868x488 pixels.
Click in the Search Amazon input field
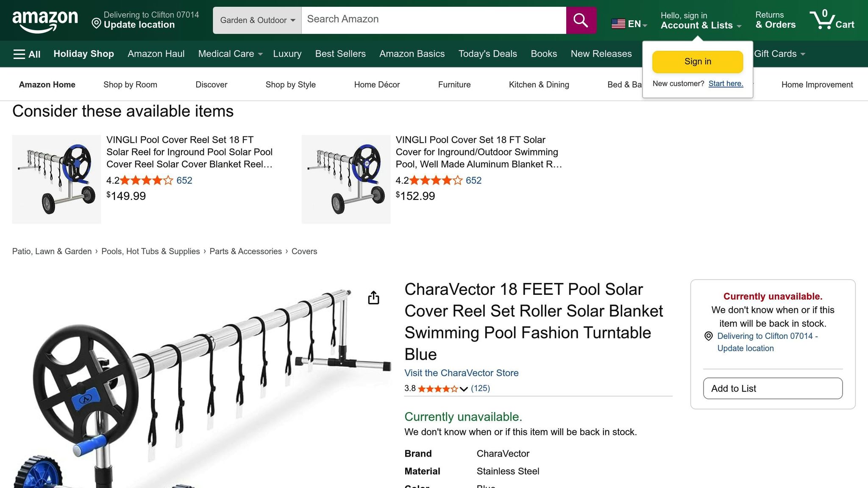tap(433, 19)
